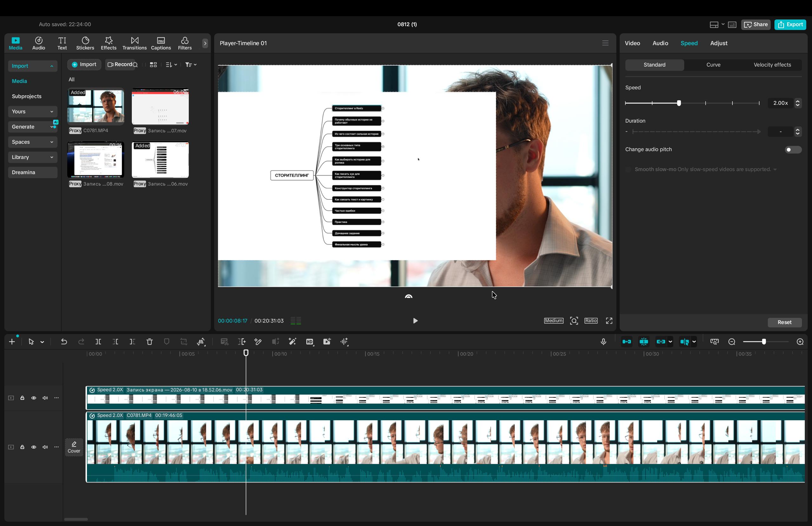Open the timeline zoom-to-fit icon
The image size is (812, 526).
point(714,342)
